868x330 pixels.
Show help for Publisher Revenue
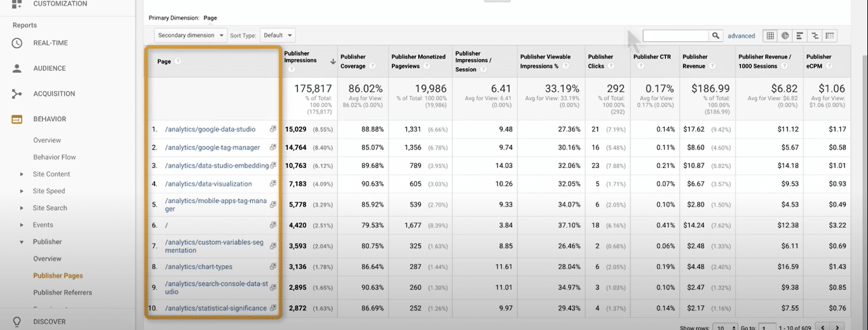click(712, 66)
